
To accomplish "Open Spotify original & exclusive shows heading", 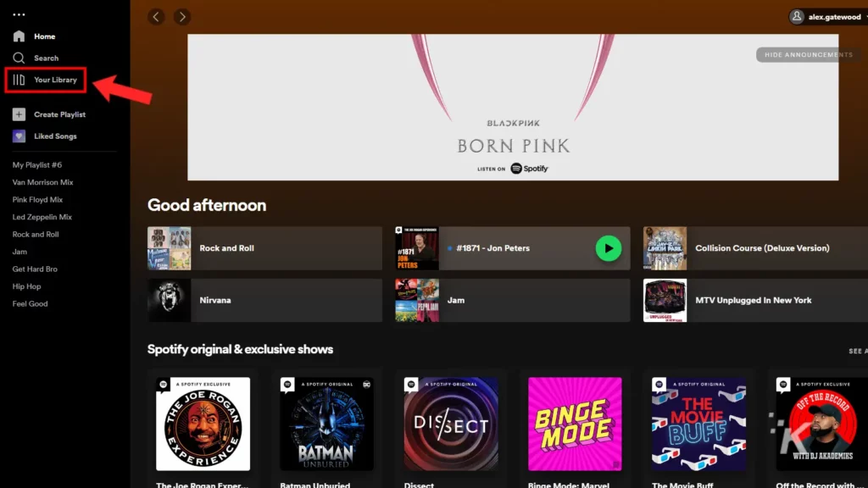I will (240, 350).
